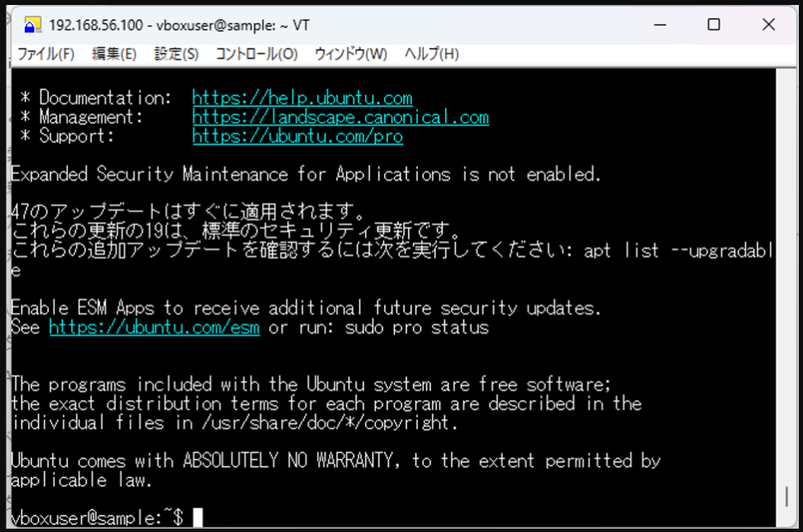Image resolution: width=803 pixels, height=532 pixels.
Task: Open the https://ubuntu.com/pro link
Action: point(297,137)
